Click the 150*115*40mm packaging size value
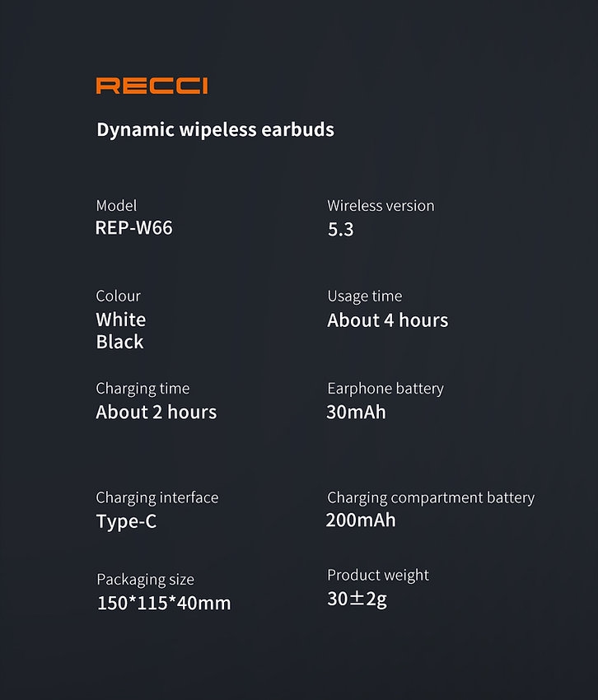Viewport: 598px width, 700px height. (164, 603)
